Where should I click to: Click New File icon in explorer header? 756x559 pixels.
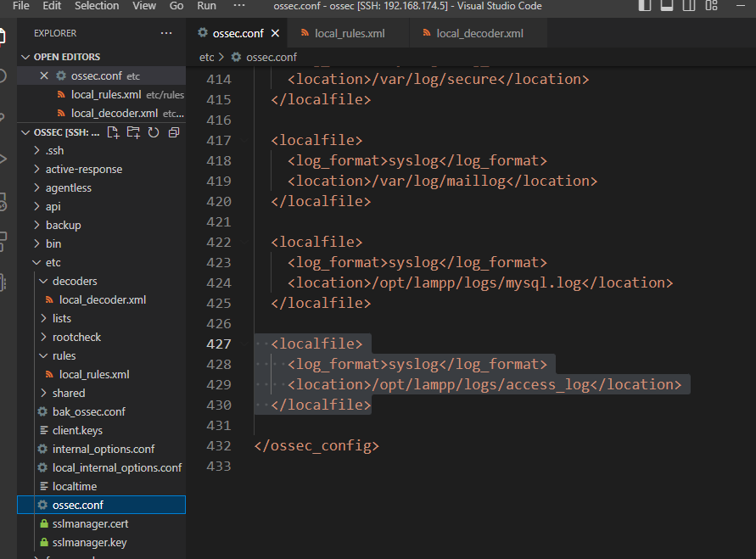tap(113, 132)
